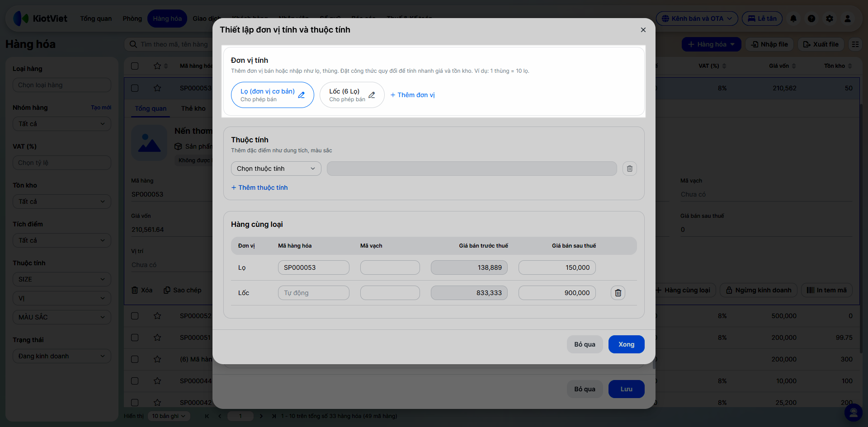
Task: Sort by Giá vốn column arrows
Action: click(794, 66)
